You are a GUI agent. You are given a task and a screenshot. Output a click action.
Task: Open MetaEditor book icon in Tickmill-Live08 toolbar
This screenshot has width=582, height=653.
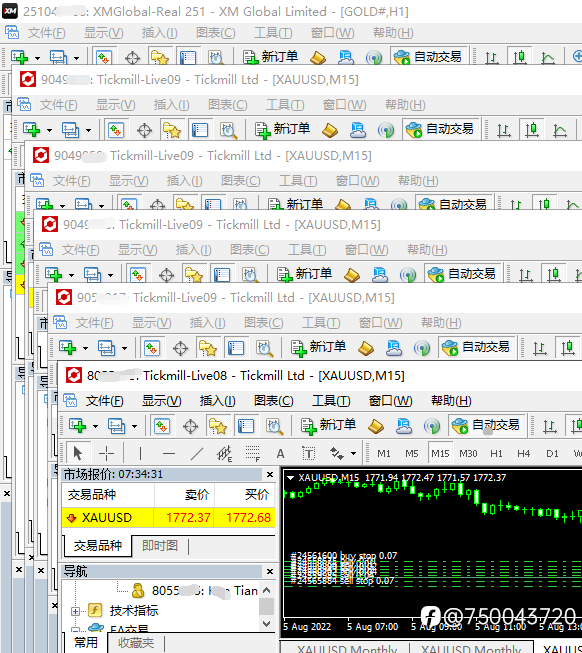376,426
